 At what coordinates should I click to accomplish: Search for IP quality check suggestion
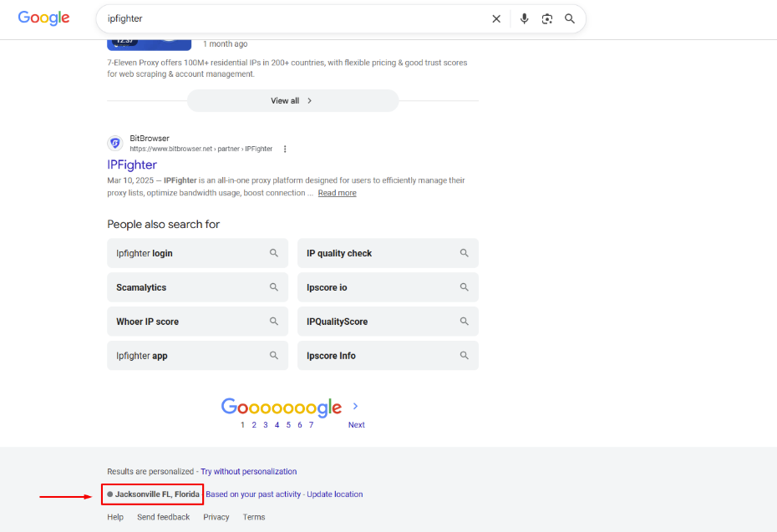pos(388,253)
